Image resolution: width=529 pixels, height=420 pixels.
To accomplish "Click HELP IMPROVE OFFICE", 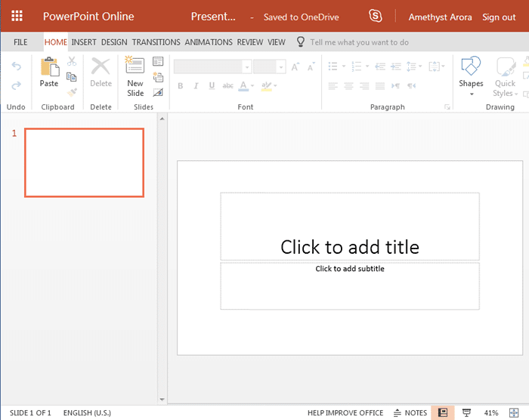I will pyautogui.click(x=345, y=412).
